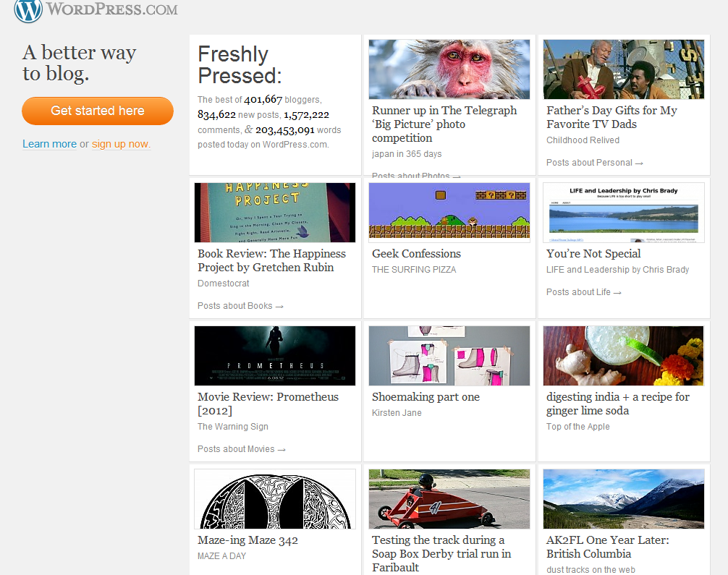The image size is (728, 575).
Task: Click the Happiness Project book cover image
Action: tap(275, 213)
